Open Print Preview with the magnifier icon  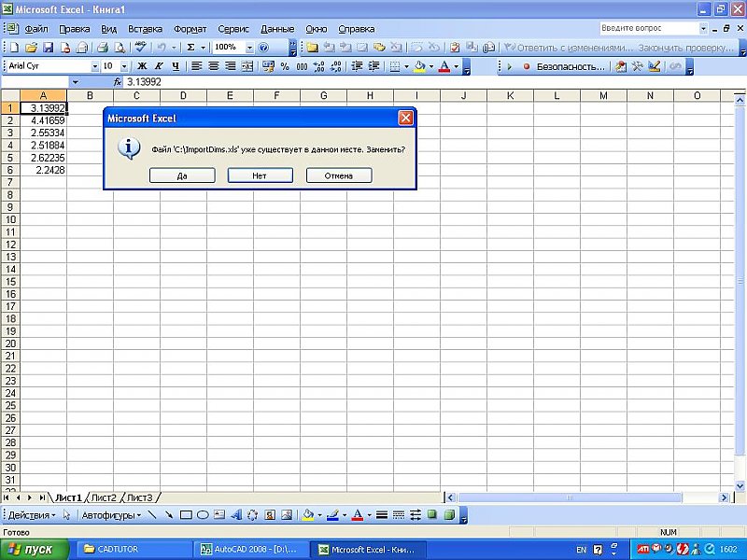(x=120, y=48)
